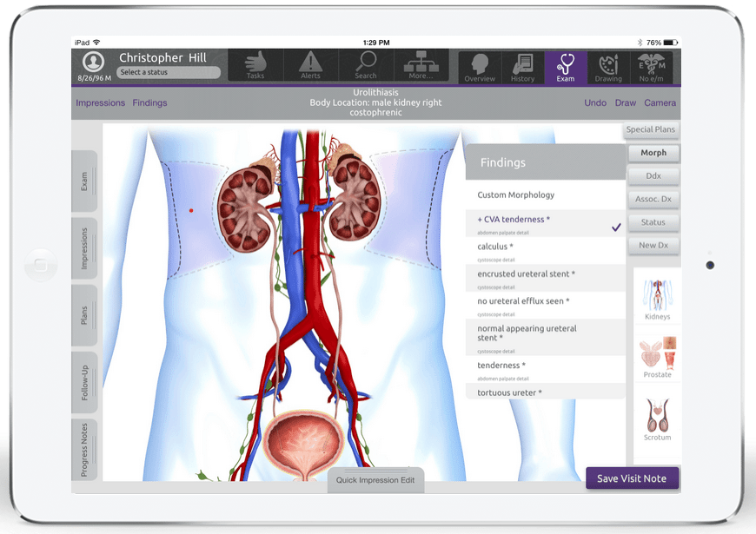Click Save Visit Note
Image resolution: width=756 pixels, height=534 pixels.
tap(632, 478)
